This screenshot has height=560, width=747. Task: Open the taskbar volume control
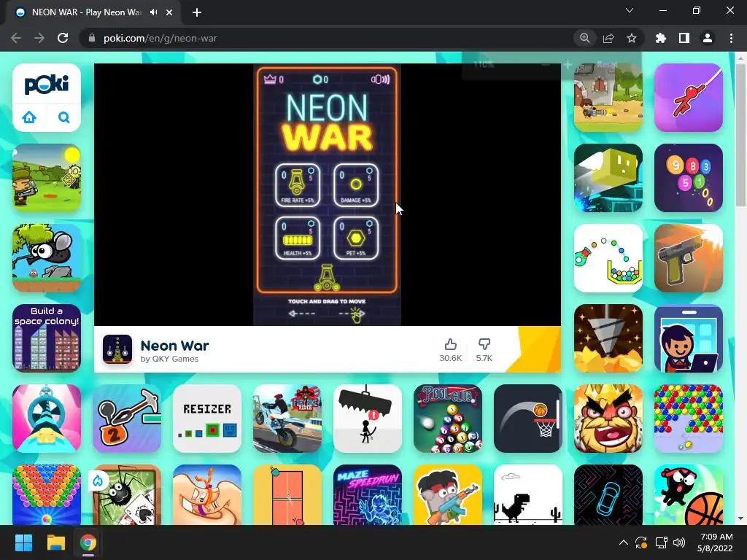679,542
